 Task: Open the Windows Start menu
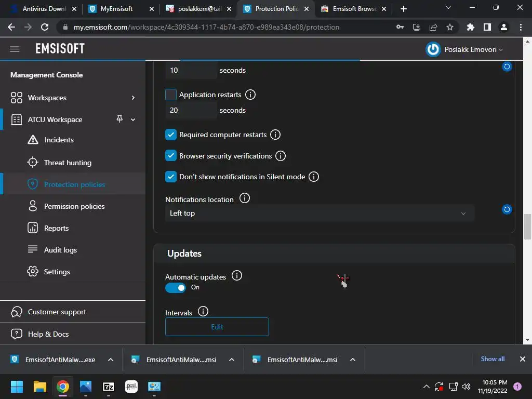click(x=17, y=387)
